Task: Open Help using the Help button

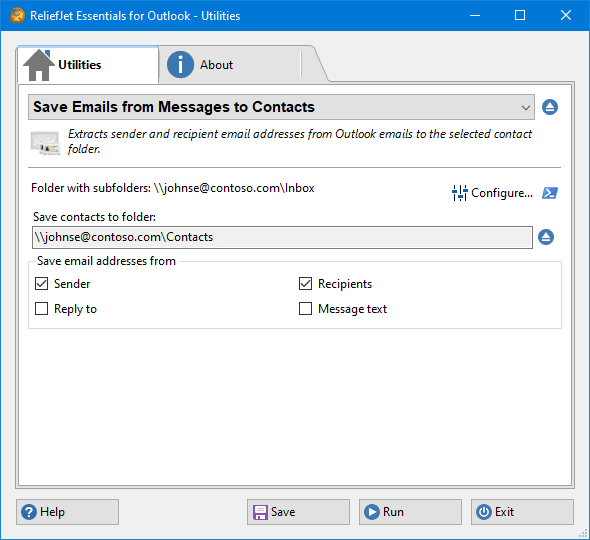Action: (x=67, y=512)
